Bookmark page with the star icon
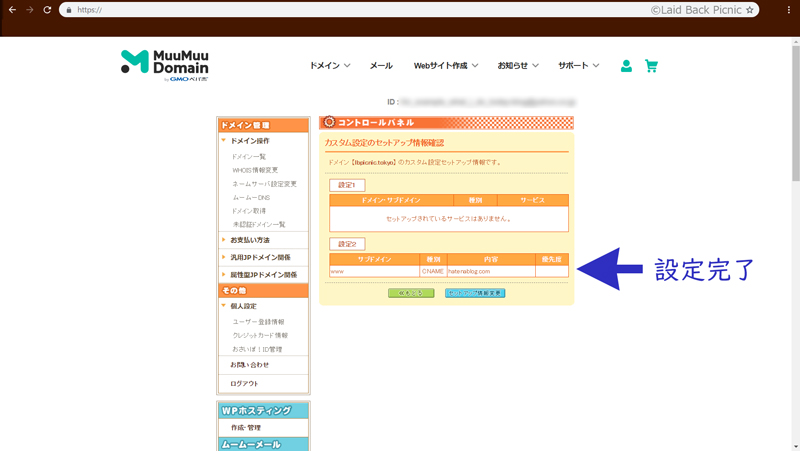Image resolution: width=800 pixels, height=451 pixels. coord(749,10)
